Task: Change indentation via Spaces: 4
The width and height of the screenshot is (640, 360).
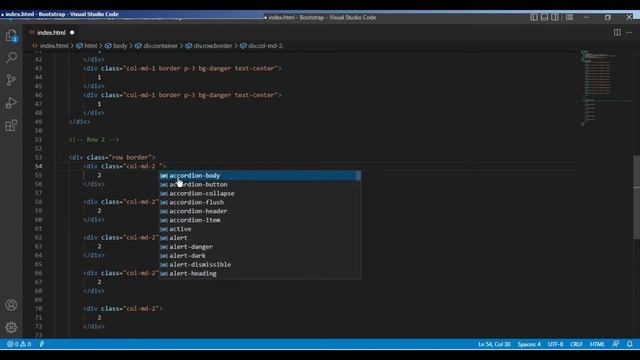Action: 529,344
